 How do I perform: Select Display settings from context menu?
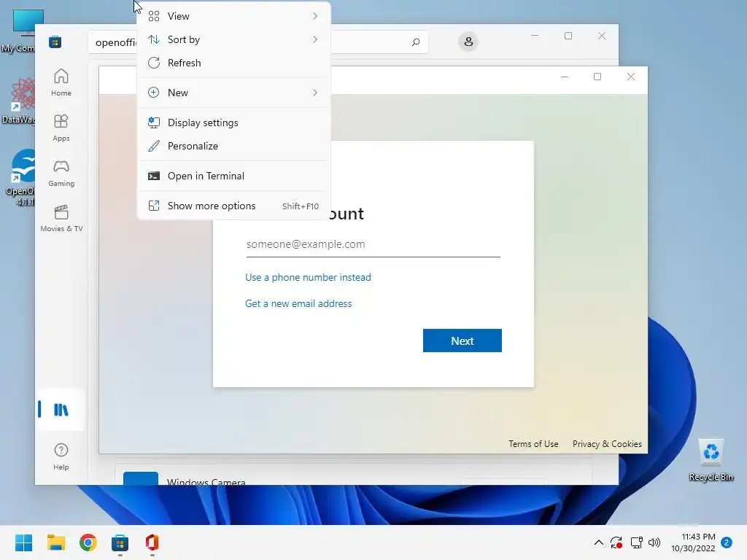[233, 122]
